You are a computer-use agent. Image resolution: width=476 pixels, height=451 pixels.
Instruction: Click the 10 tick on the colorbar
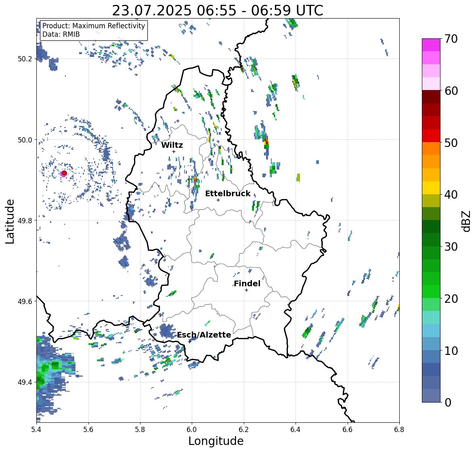tap(451, 350)
